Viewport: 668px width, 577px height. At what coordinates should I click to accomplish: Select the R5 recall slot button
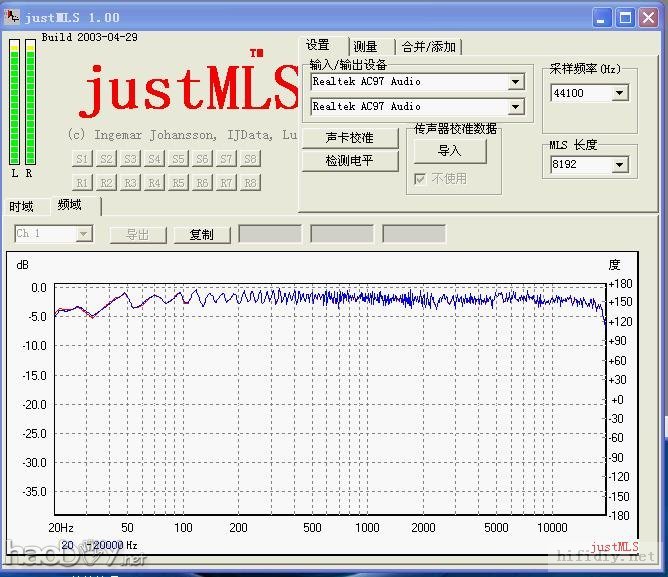click(x=178, y=182)
